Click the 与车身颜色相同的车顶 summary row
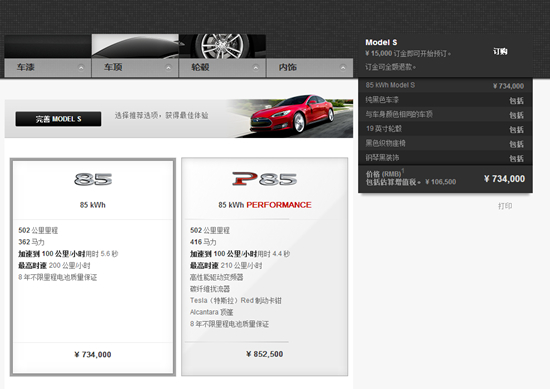The width and height of the screenshot is (550, 389). click(x=445, y=114)
